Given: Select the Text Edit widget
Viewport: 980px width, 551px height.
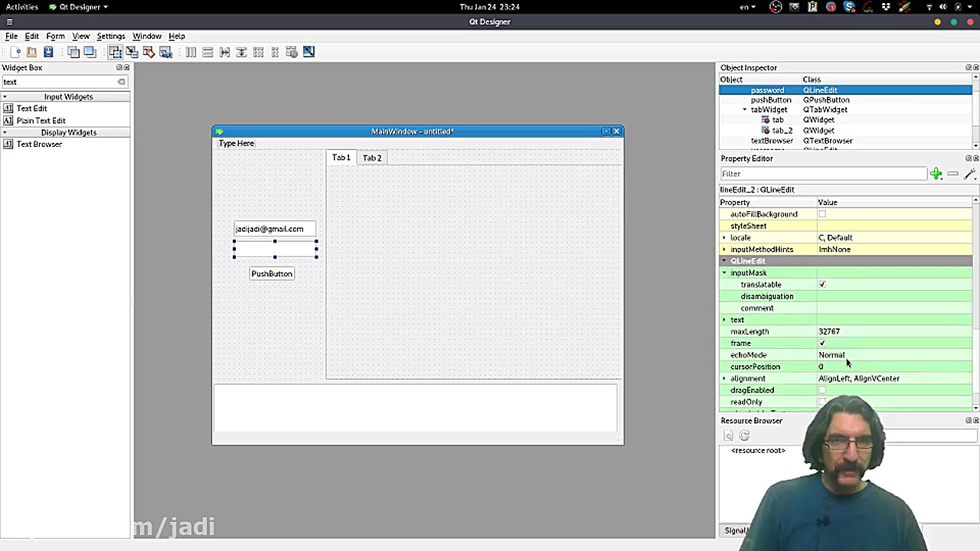Looking at the screenshot, I should click(32, 109).
